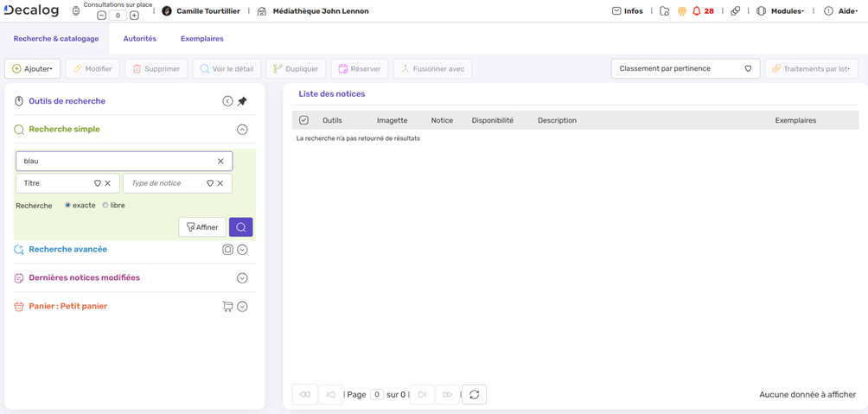Select the 'libre' search option
Viewport: 868px width, 414px height.
(x=105, y=206)
